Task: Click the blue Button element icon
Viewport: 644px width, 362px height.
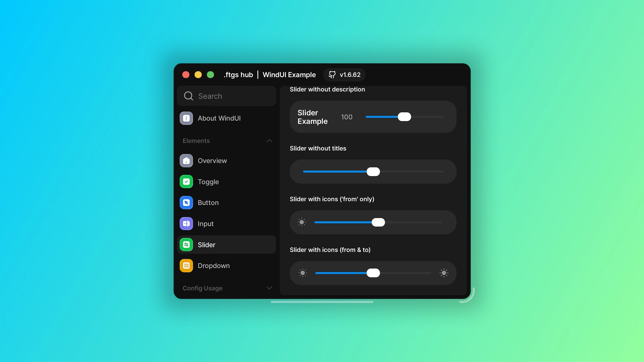Action: (x=186, y=202)
